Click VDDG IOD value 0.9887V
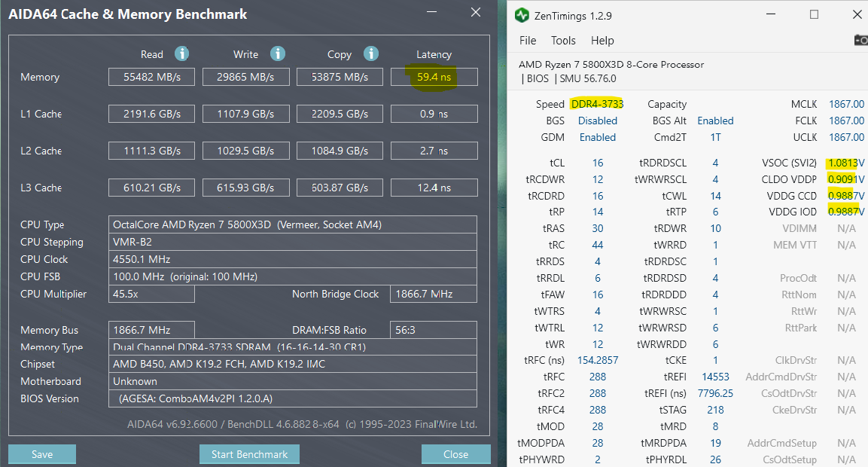This screenshot has height=467, width=868. tap(846, 212)
